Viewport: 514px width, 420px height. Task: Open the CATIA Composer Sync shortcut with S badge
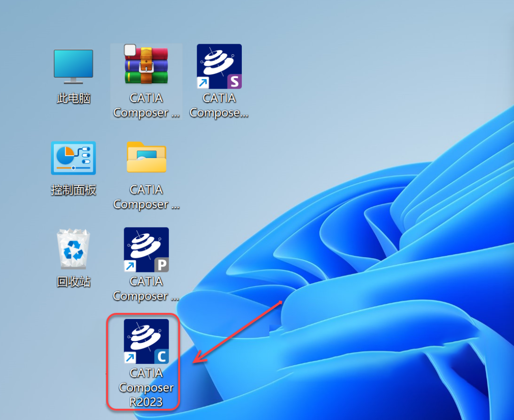click(x=218, y=66)
